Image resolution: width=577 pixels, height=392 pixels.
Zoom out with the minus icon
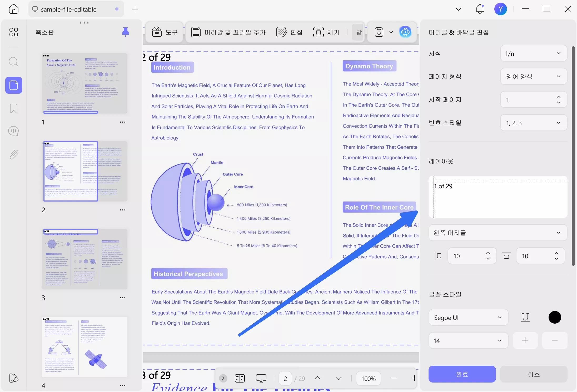pyautogui.click(x=394, y=378)
